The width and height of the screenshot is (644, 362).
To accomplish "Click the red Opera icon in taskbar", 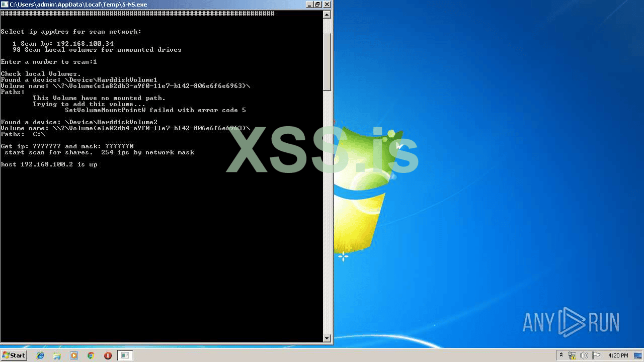I will click(x=108, y=355).
